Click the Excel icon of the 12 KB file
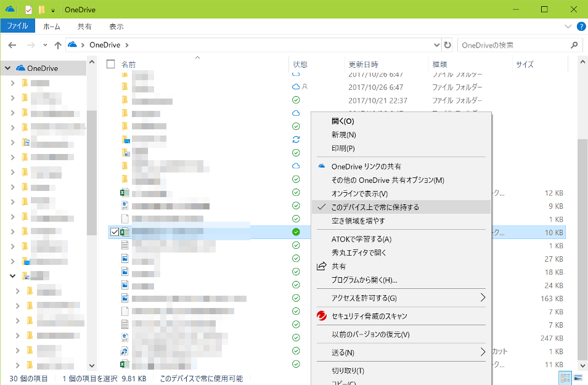This screenshot has height=385, width=588. click(125, 193)
